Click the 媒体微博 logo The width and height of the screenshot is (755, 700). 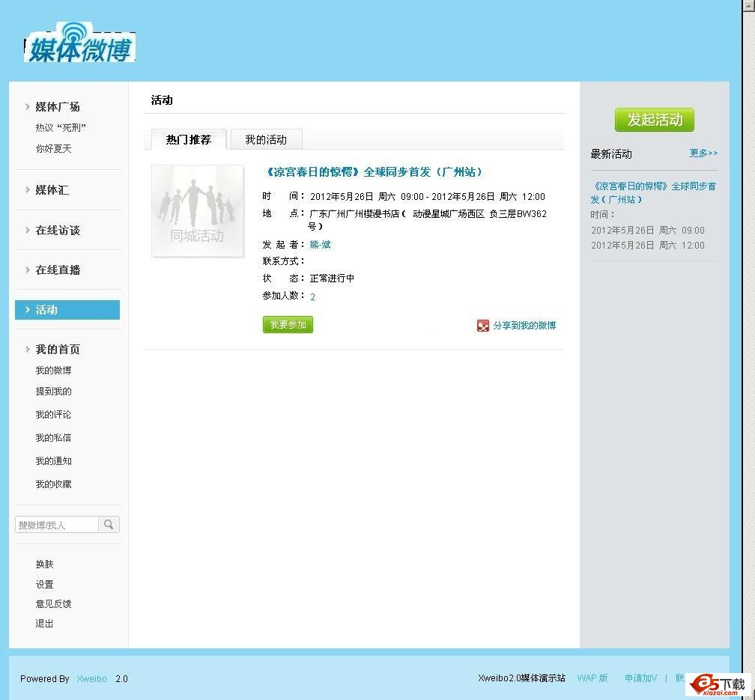79,43
